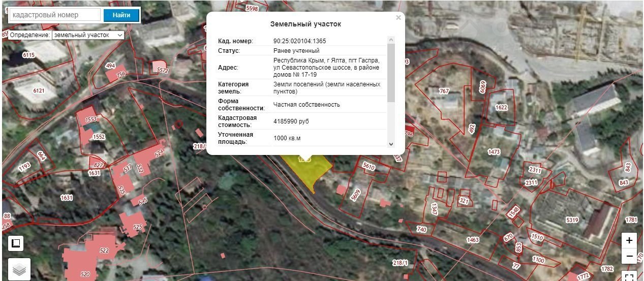The image size is (644, 281).
Task: Click parcel 767 on the map
Action: 444,91
